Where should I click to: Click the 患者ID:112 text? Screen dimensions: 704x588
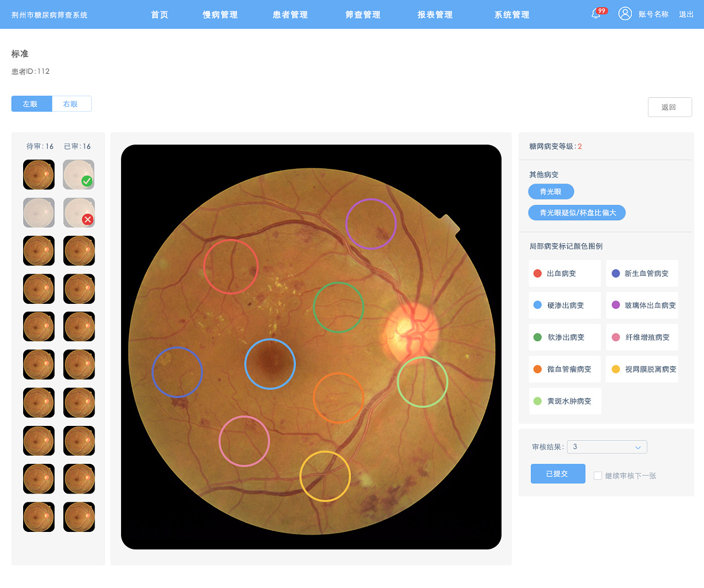(x=31, y=71)
